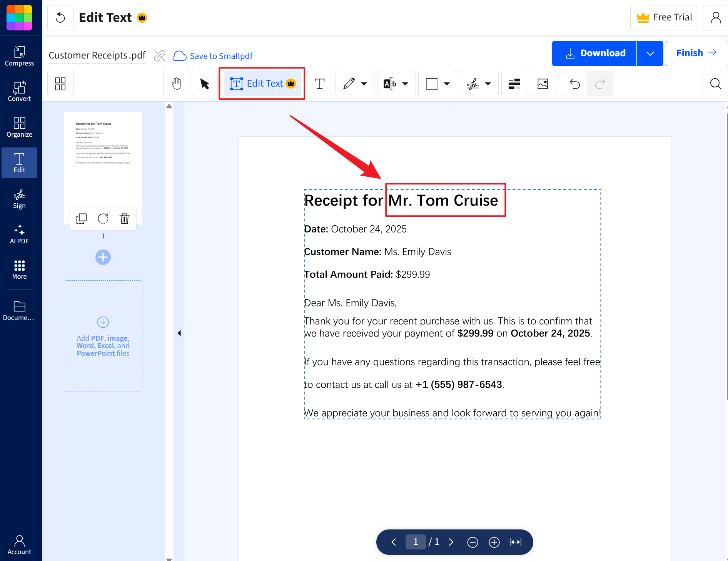Screen dimensions: 728x561
Task: Open the pencil draw tool dropdown
Action: (364, 84)
